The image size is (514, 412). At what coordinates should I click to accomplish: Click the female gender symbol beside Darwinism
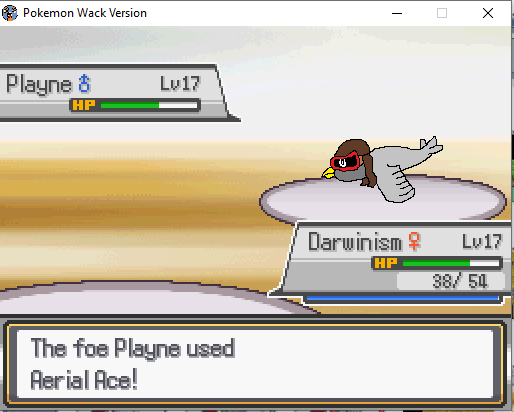(x=414, y=241)
